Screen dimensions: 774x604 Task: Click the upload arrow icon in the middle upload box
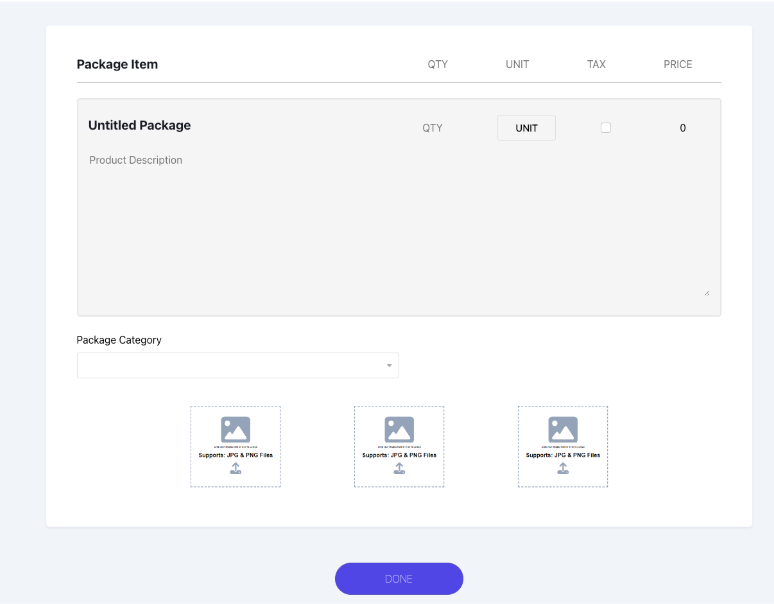399,468
